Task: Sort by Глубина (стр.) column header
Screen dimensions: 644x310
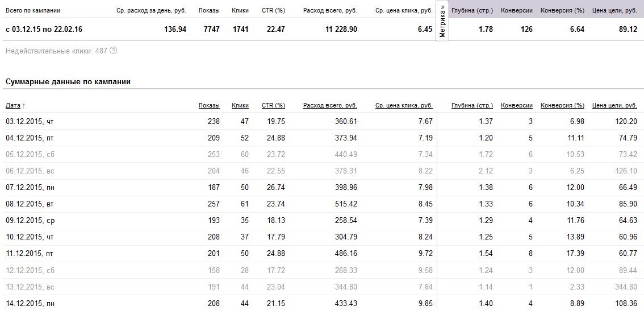Action: click(472, 106)
